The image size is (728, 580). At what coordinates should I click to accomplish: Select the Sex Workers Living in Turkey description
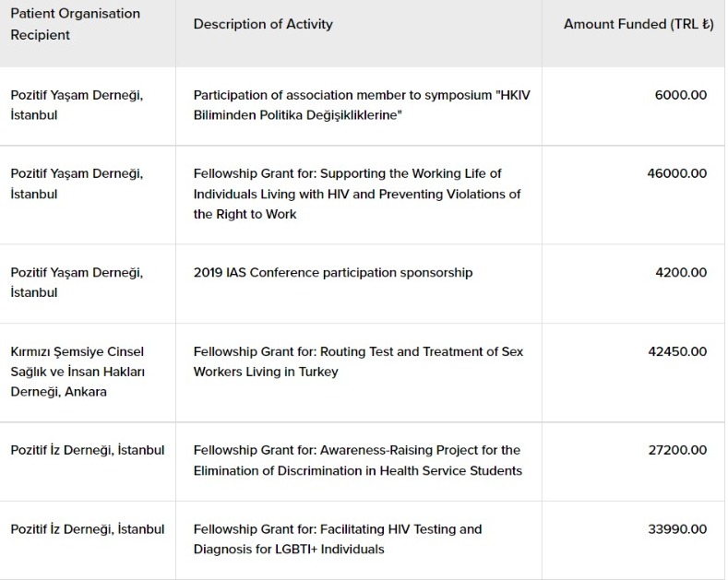(x=358, y=361)
